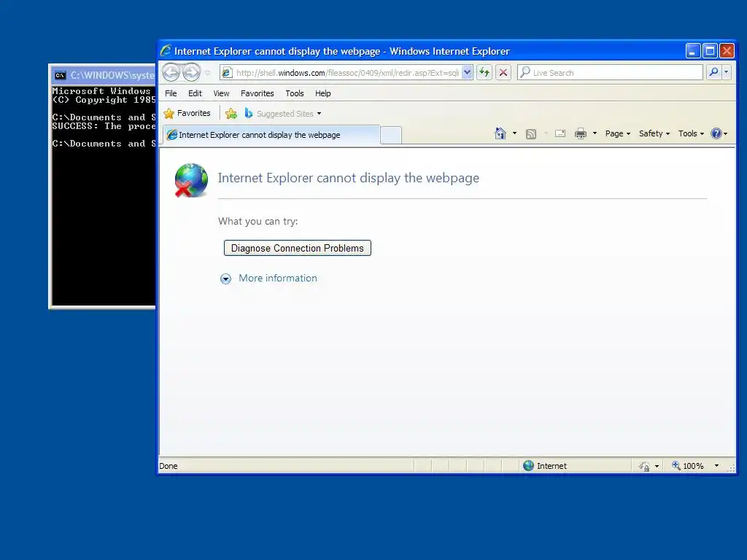Image resolution: width=747 pixels, height=560 pixels.
Task: Open a new blank tab
Action: tap(391, 135)
